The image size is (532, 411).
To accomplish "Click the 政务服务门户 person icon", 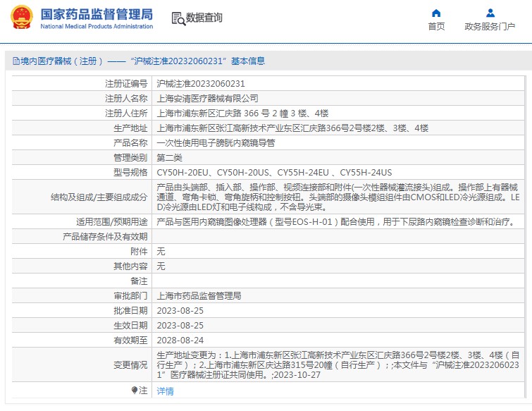I will (490, 13).
